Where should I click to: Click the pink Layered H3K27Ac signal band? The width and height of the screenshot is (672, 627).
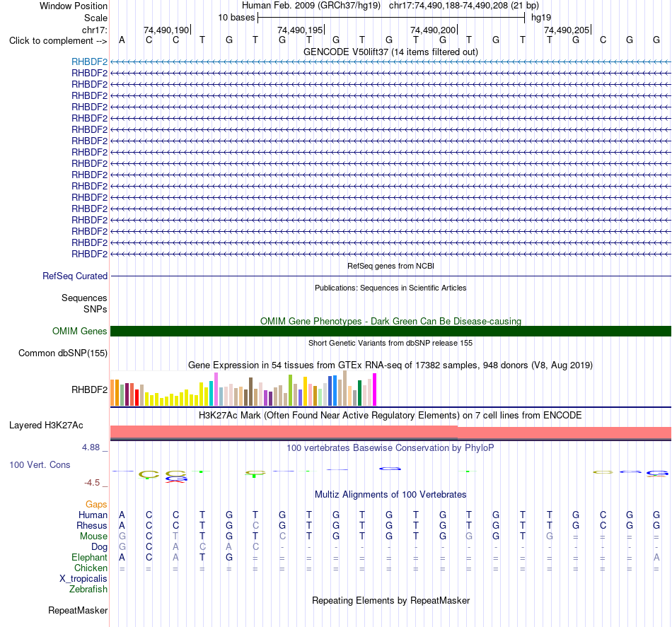[390, 432]
